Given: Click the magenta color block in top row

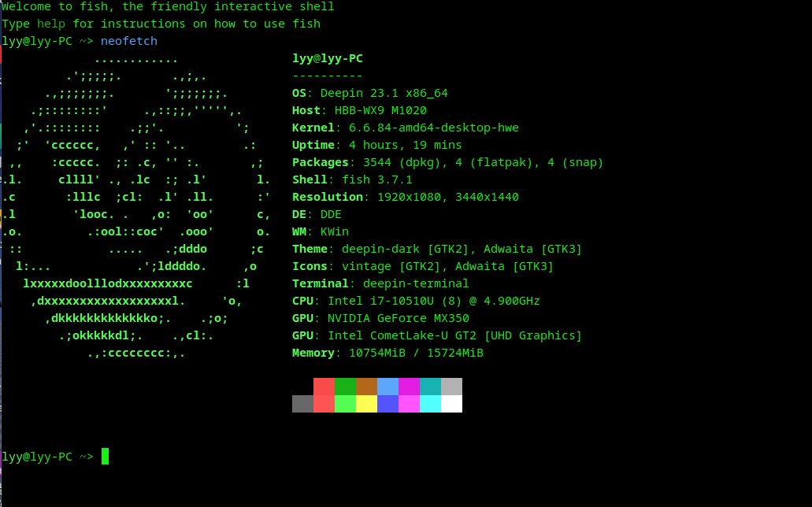Looking at the screenshot, I should click(409, 387).
